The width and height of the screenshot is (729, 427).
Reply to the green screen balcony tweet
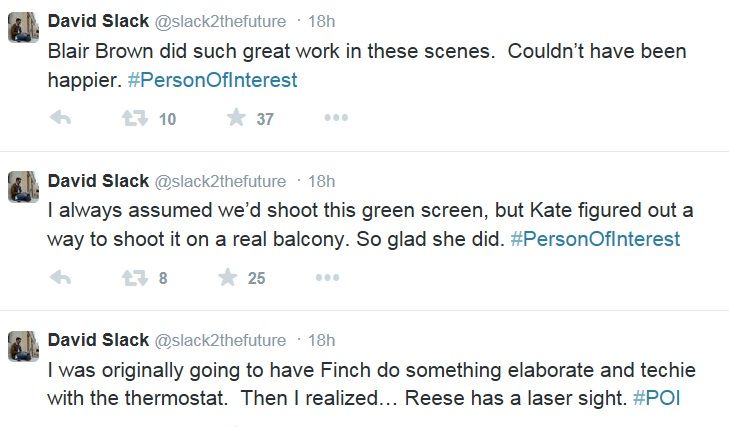click(x=60, y=278)
